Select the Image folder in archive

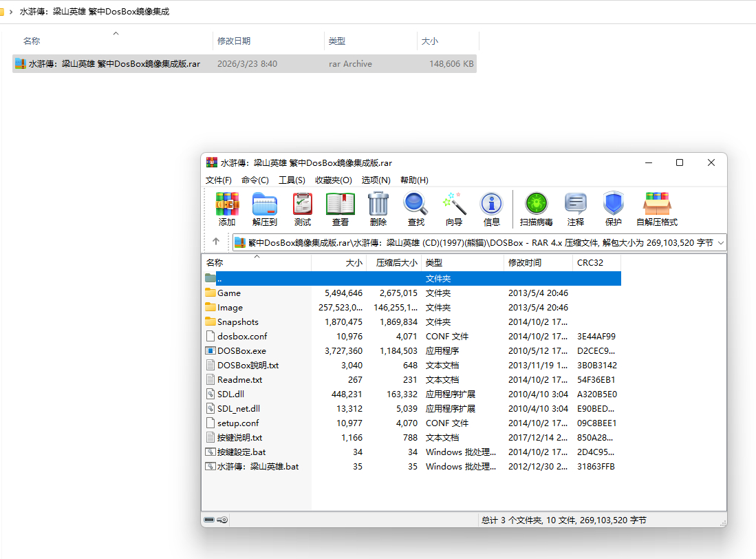pyautogui.click(x=230, y=308)
